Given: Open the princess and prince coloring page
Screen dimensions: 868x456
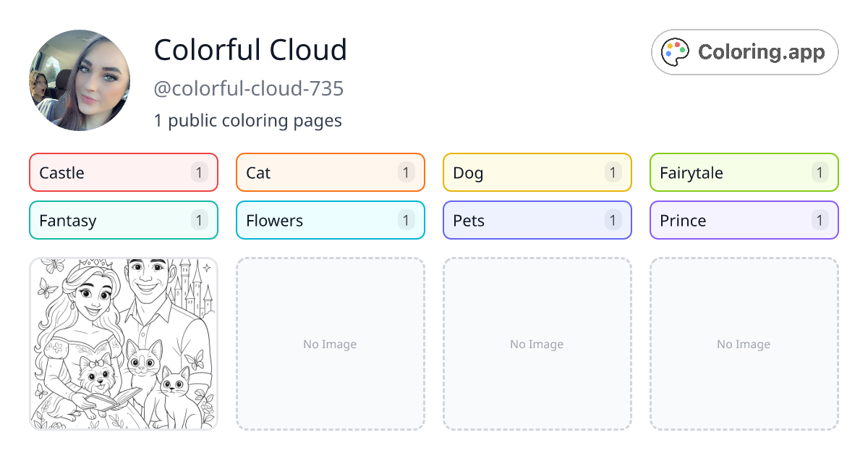Looking at the screenshot, I should coord(124,344).
